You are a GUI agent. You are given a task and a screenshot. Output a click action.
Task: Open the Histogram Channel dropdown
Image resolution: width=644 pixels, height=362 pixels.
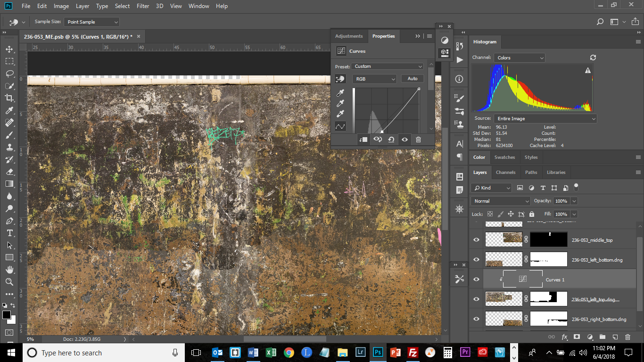520,58
